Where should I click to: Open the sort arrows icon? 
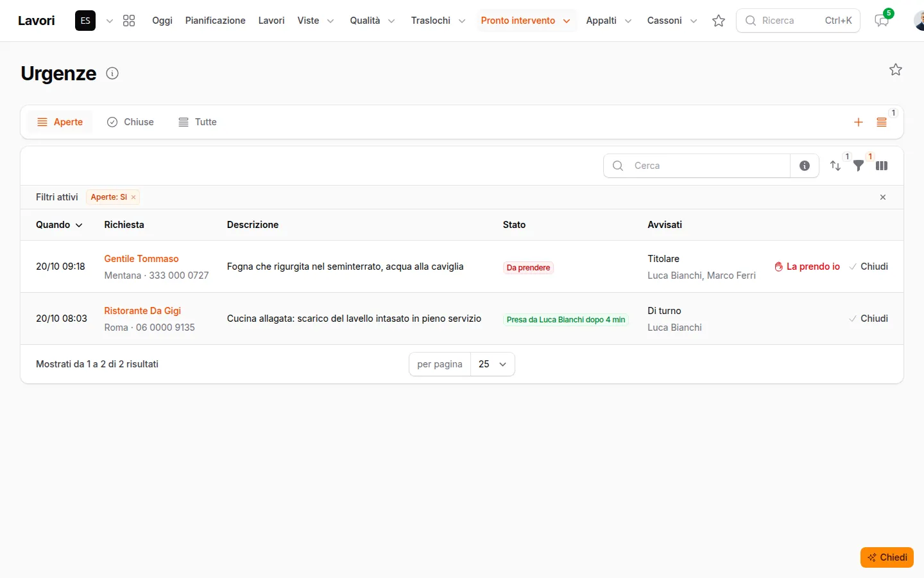835,166
